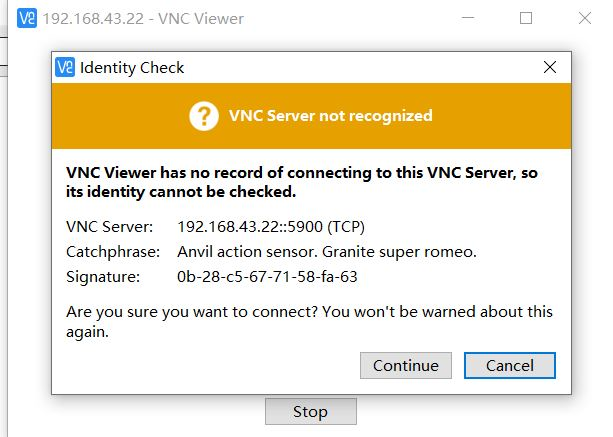Cancel the identity check connection

tap(510, 365)
